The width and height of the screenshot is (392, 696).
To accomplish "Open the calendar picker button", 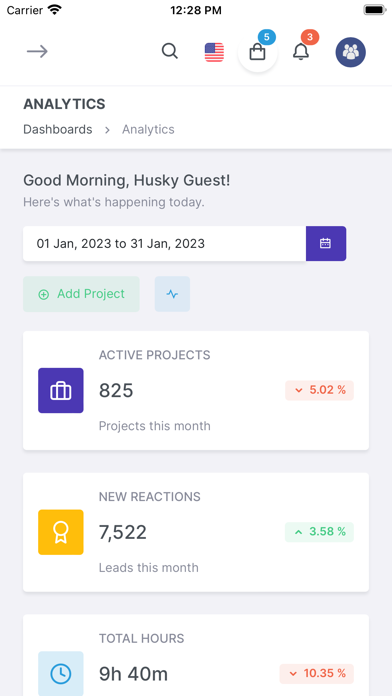I will pos(326,244).
